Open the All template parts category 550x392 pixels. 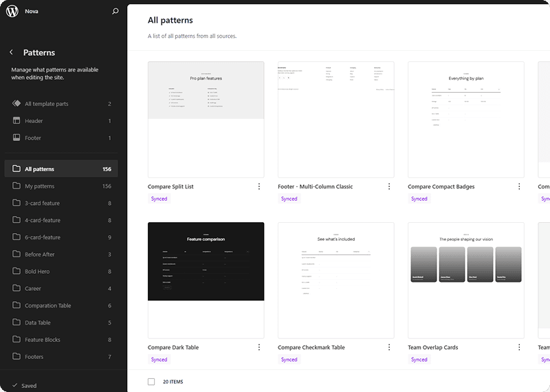[61, 104]
